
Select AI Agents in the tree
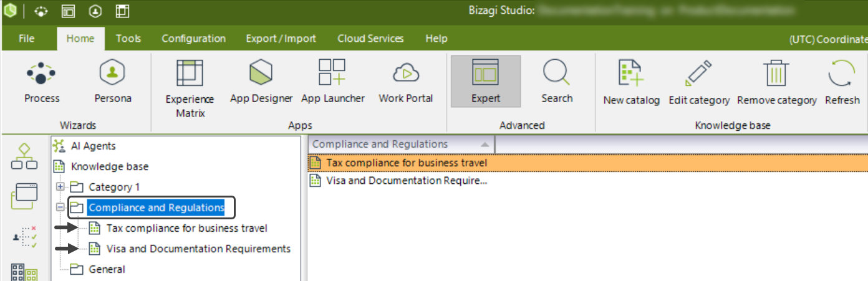point(93,146)
